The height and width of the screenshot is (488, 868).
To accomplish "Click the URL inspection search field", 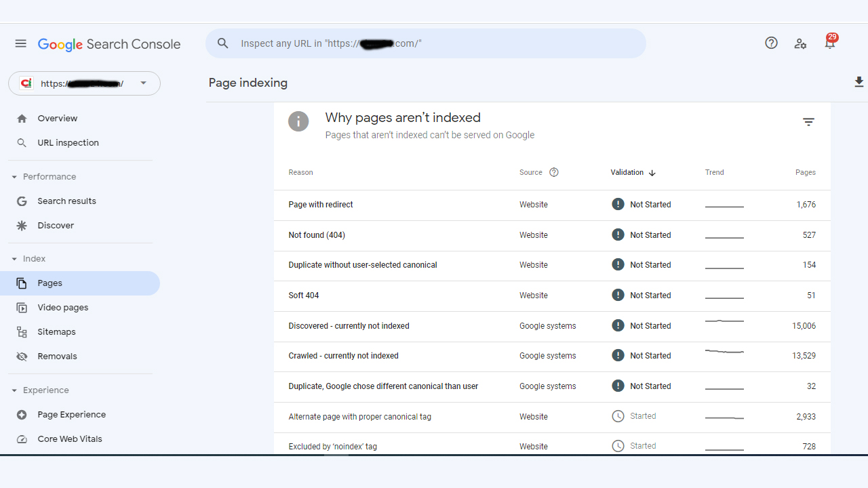I will (x=426, y=43).
